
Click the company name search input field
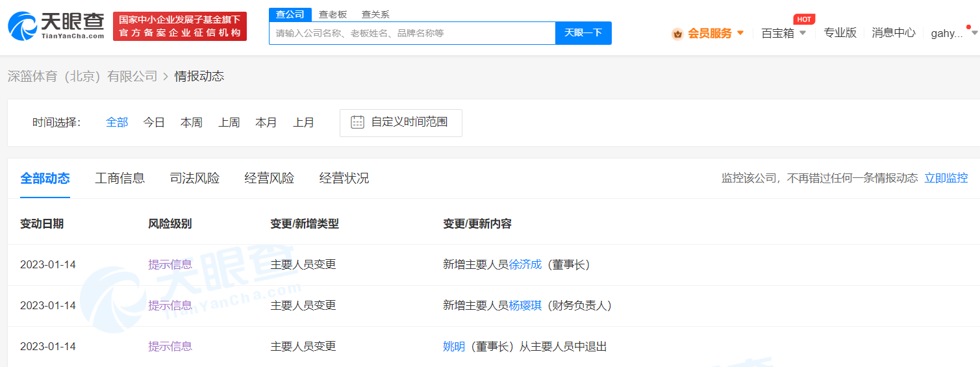pyautogui.click(x=412, y=33)
